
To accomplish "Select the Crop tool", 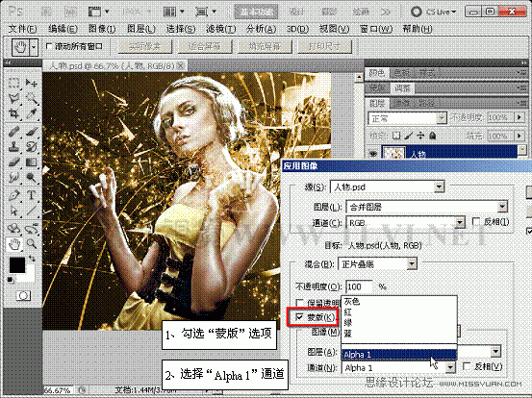I will 13,113.
